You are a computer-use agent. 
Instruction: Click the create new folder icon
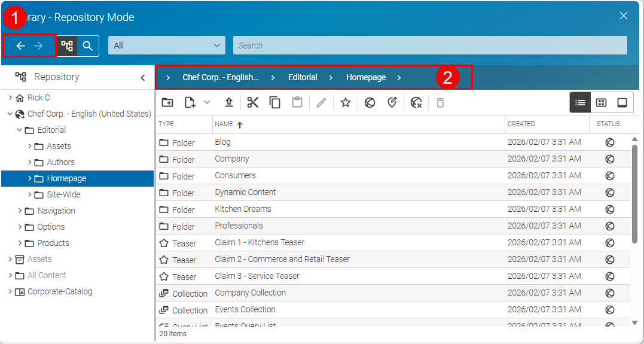167,103
